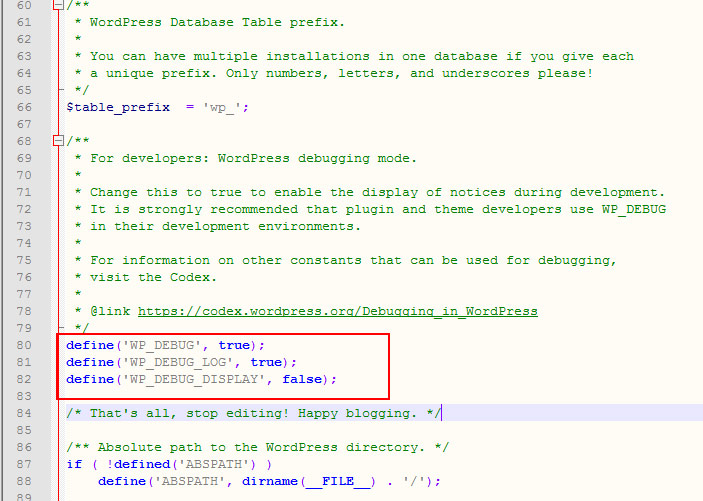Click the @link tag in the comment
The height and width of the screenshot is (501, 703).
pos(110,311)
